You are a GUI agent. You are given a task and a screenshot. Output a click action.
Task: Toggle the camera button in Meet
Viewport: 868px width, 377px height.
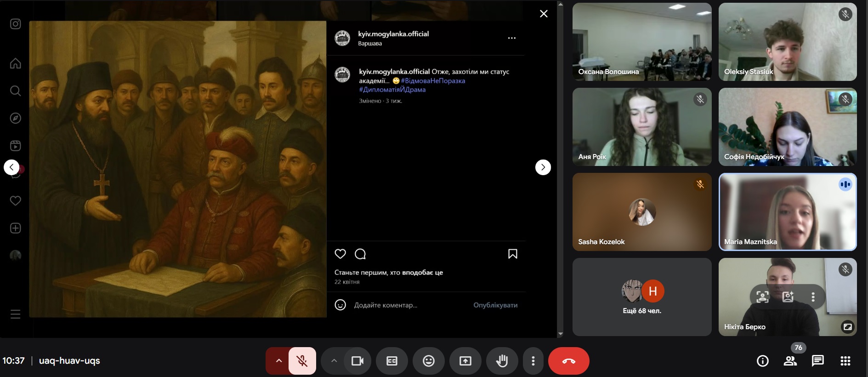pos(357,361)
